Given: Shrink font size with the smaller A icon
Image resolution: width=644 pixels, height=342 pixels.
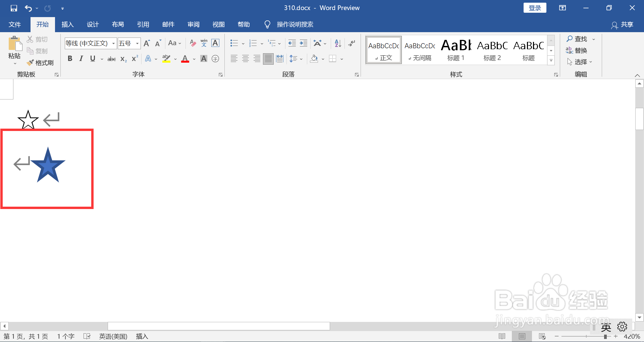Looking at the screenshot, I should (158, 43).
